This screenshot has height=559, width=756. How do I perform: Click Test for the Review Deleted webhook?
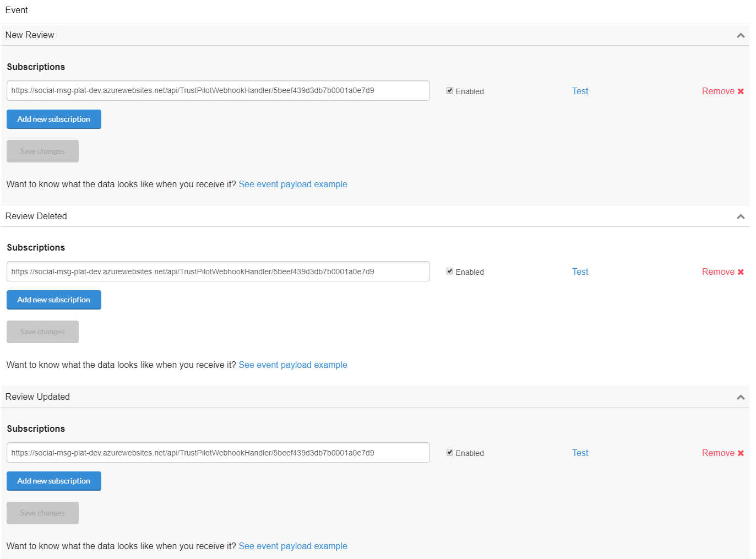coord(580,272)
